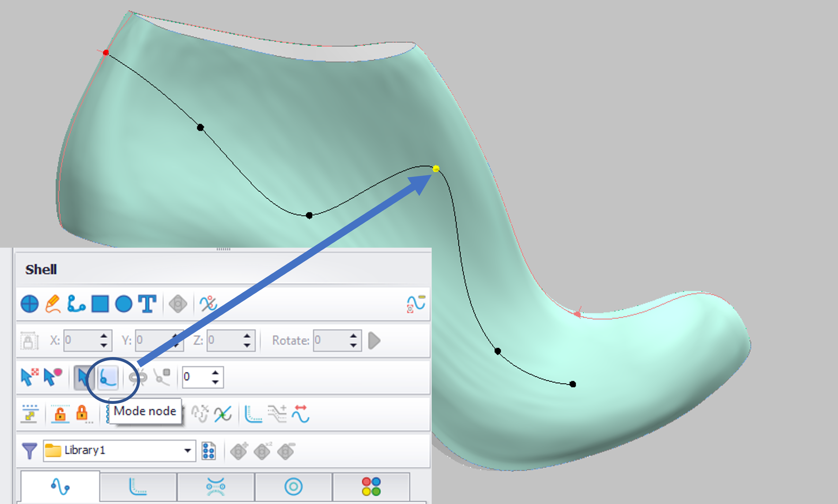
Task: Increase the node value spinner arrow
Action: [215, 373]
